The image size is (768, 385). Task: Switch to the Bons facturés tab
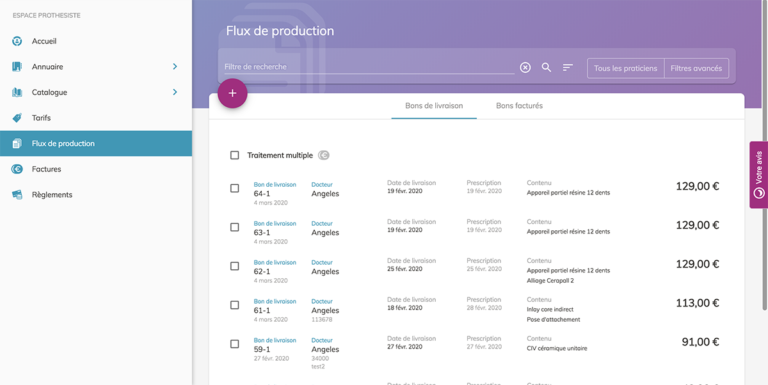pyautogui.click(x=519, y=106)
